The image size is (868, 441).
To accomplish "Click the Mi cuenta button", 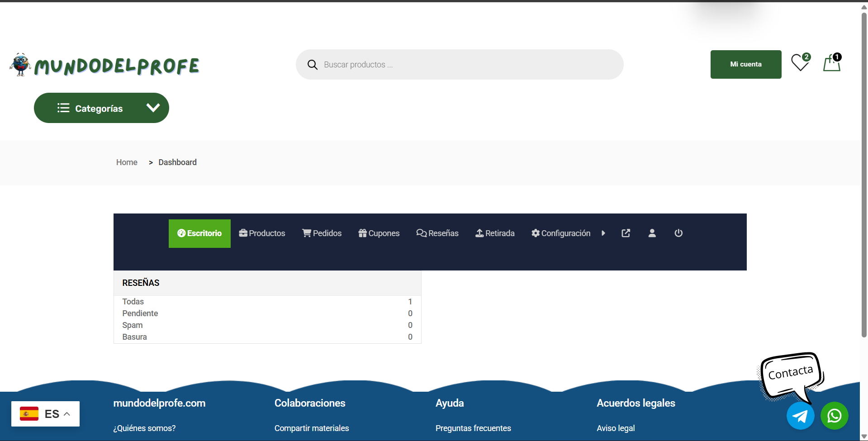I will click(745, 64).
